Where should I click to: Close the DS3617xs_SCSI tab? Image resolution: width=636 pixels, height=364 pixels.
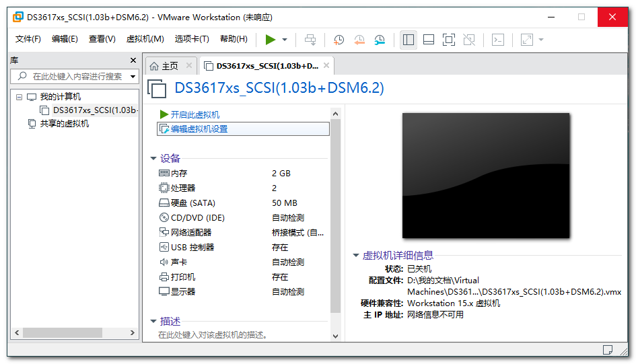[326, 65]
